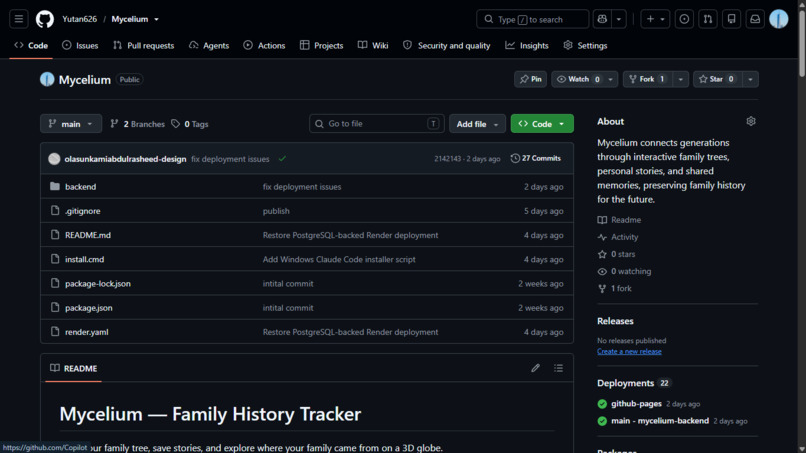Open the Add file dropdown
The width and height of the screenshot is (806, 453).
click(477, 124)
